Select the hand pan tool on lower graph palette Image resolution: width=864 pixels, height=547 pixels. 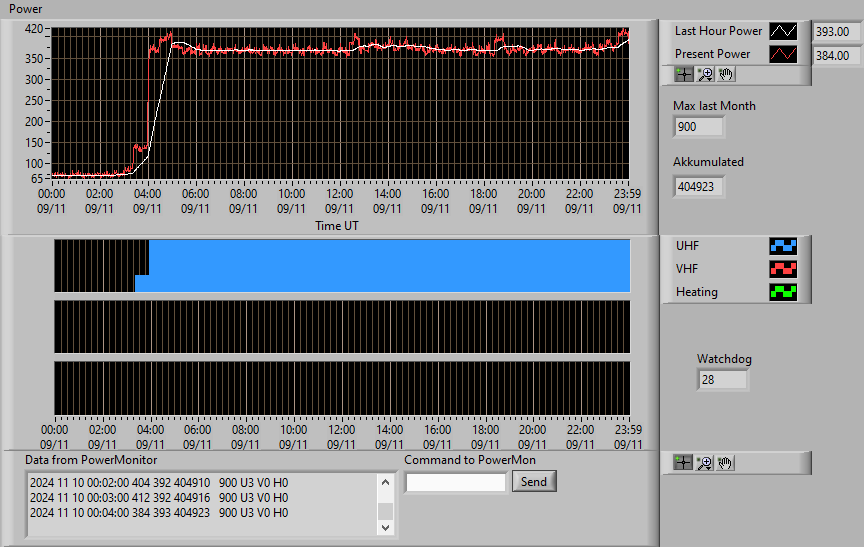[x=725, y=463]
